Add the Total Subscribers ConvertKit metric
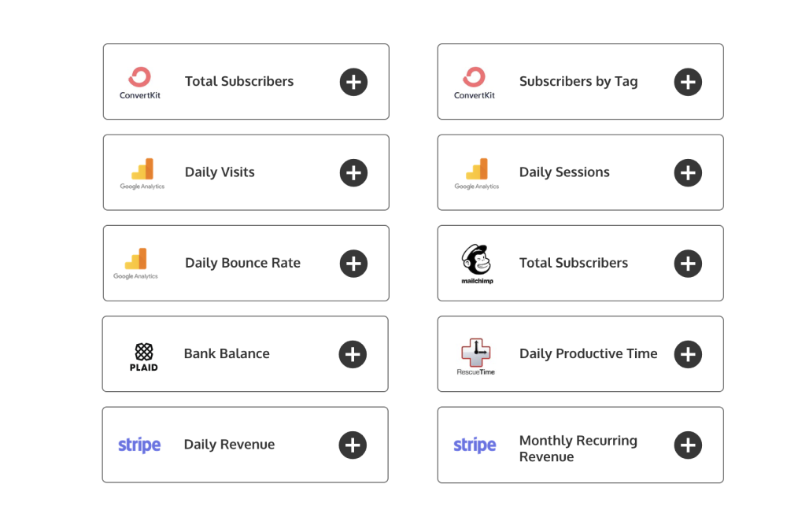The width and height of the screenshot is (809, 532). (353, 82)
